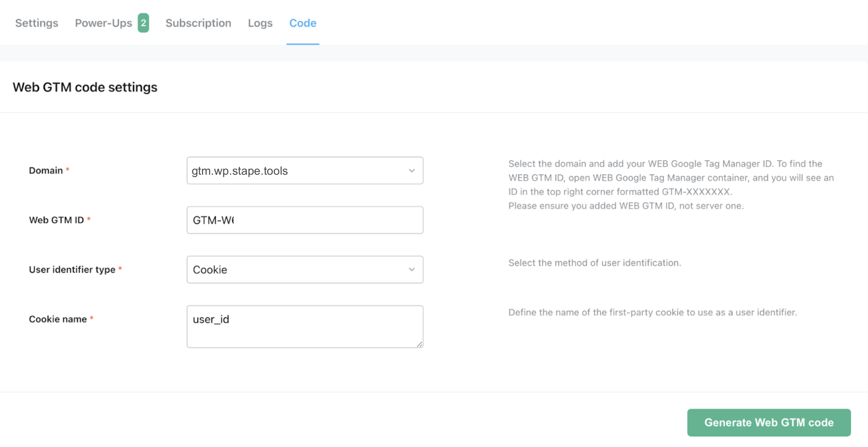Click help text 'Please ensure you added WEB GTM ID'
868x447 pixels.
626,205
